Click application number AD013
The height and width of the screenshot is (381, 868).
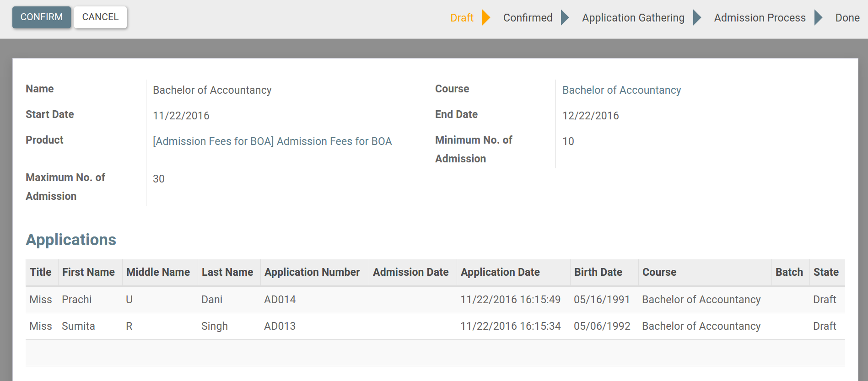280,326
